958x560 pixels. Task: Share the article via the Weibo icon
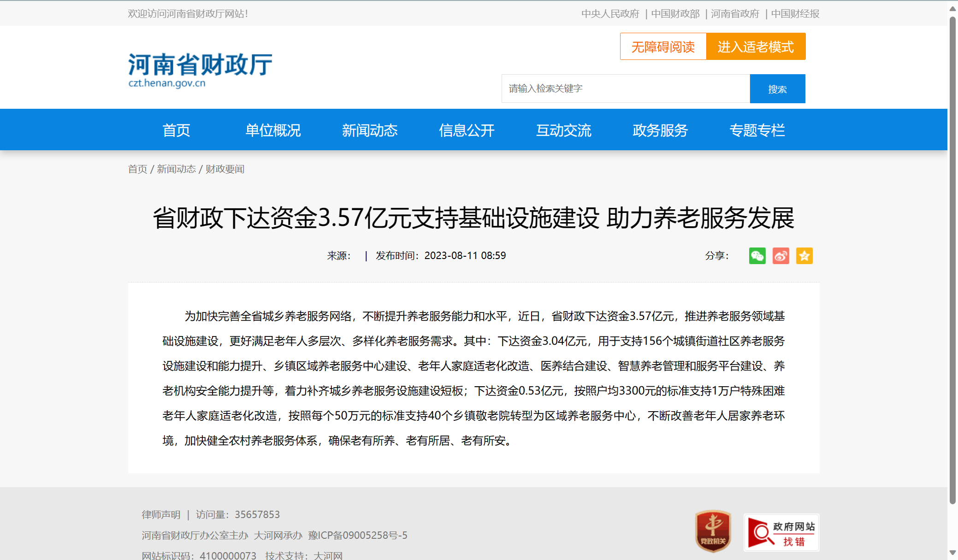click(x=781, y=256)
